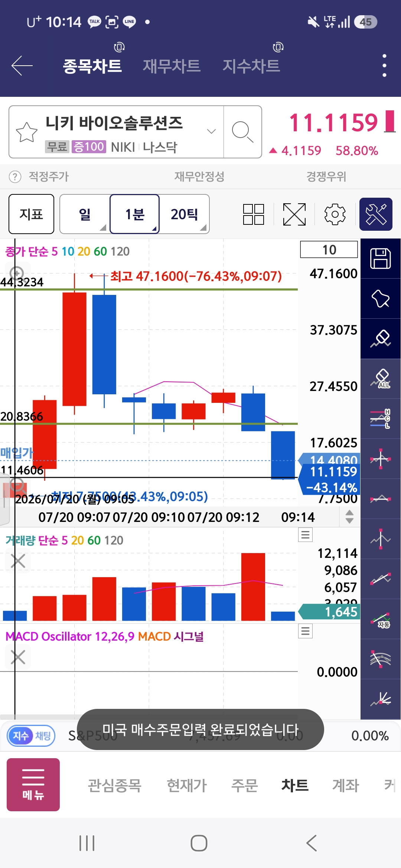401x868 pixels.
Task: Tap the 58.80% change rate
Action: pyautogui.click(x=357, y=151)
